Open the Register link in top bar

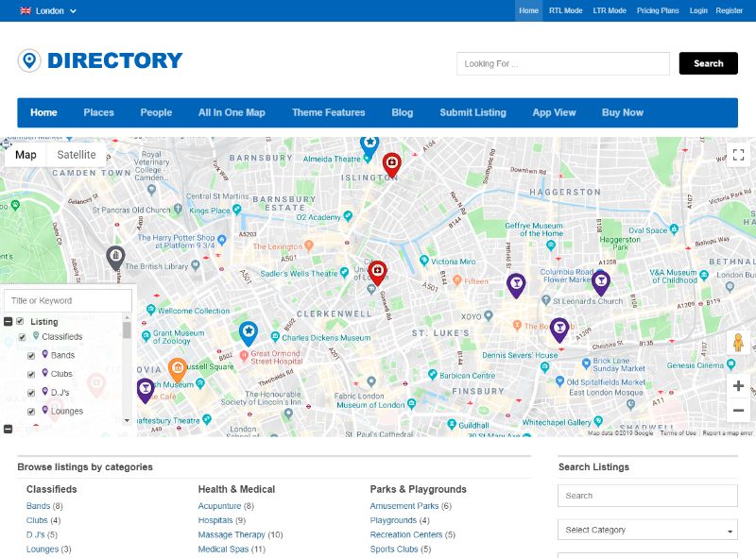pos(729,10)
